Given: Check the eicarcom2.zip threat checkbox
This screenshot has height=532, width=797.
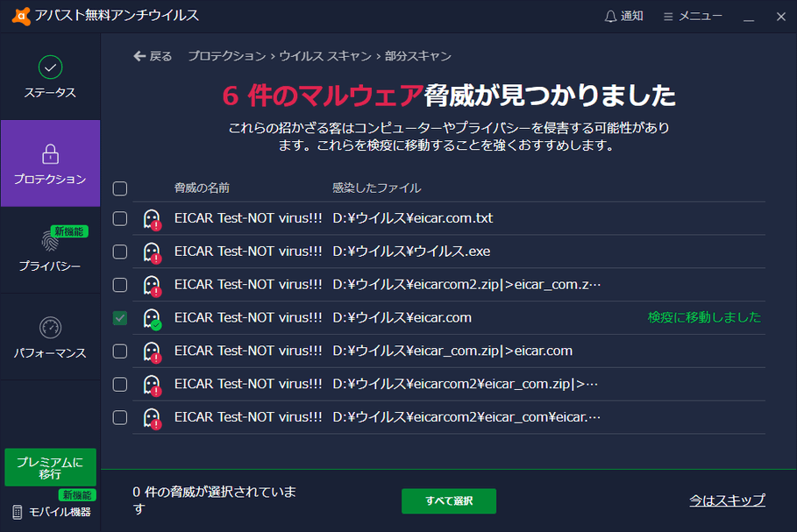Looking at the screenshot, I should pyautogui.click(x=120, y=285).
